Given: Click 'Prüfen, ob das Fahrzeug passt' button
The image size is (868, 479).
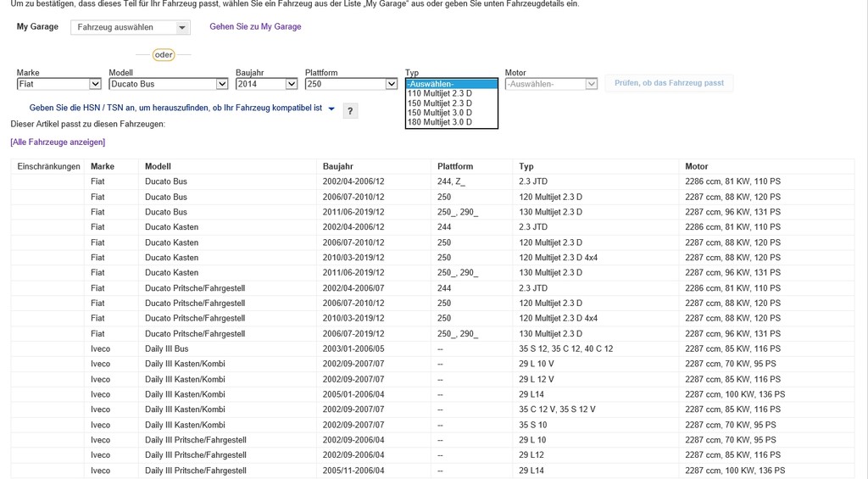Looking at the screenshot, I should coord(669,83).
